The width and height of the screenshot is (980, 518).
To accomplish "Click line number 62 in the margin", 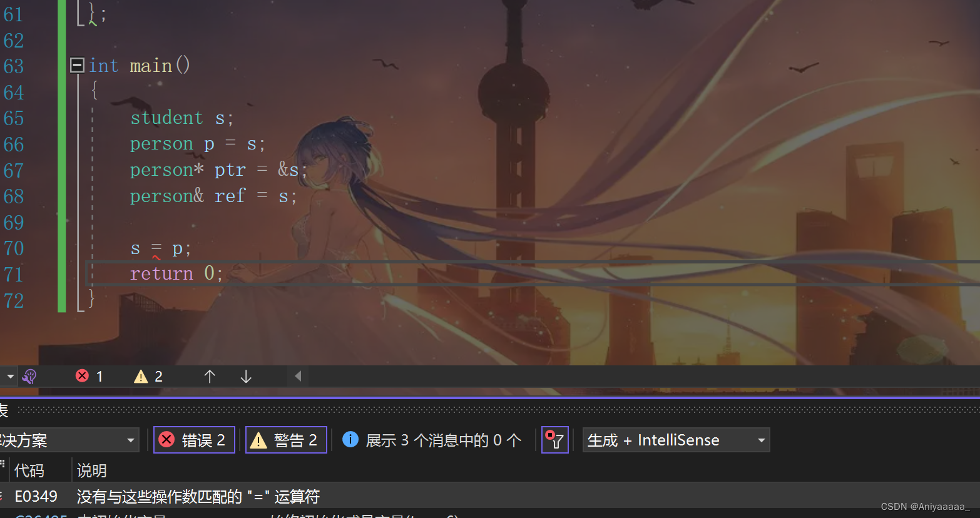I will coord(14,41).
